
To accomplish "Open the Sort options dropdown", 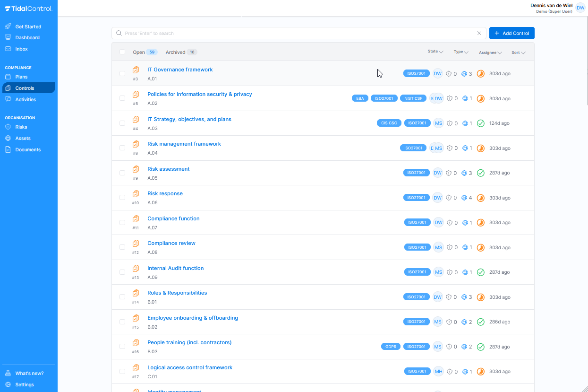I will click(x=518, y=52).
